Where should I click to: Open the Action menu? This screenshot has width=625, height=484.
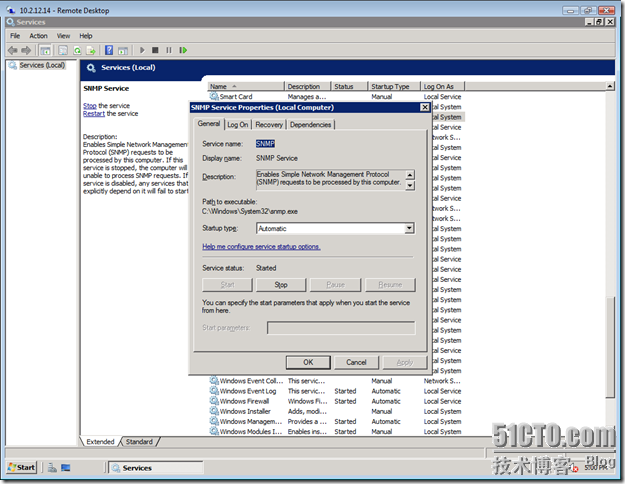click(x=38, y=36)
